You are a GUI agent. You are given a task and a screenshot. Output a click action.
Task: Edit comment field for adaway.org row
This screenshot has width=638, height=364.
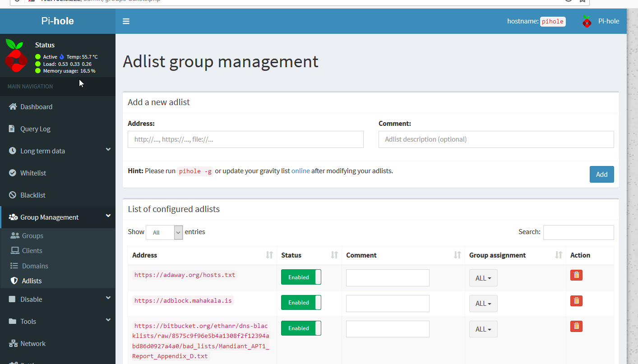point(388,278)
